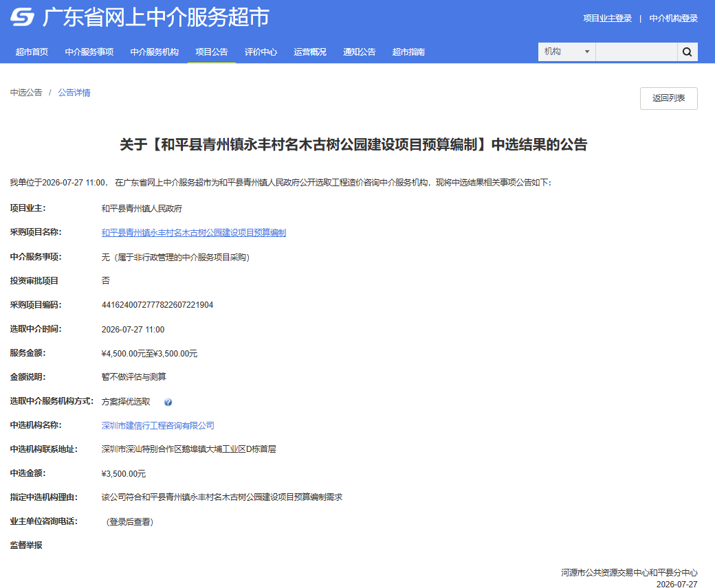Screen dimensions: 715x588
Task: Click 中介机构登录 login link
Action: pyautogui.click(x=674, y=19)
